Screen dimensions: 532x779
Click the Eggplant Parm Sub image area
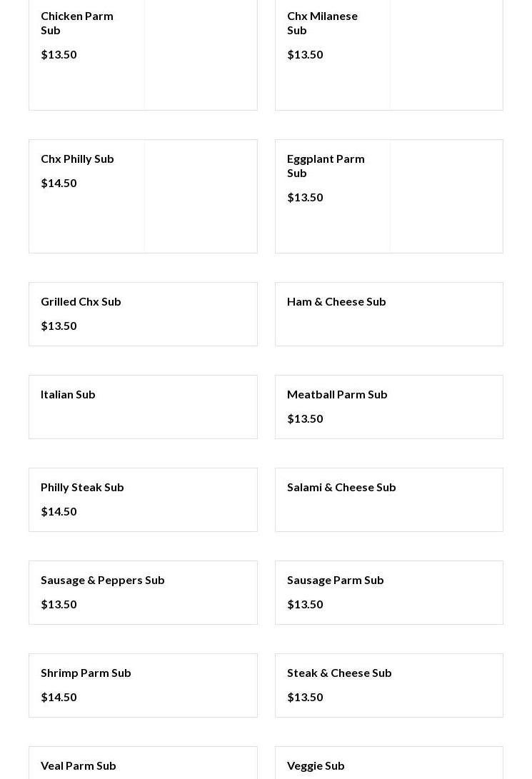[446, 196]
